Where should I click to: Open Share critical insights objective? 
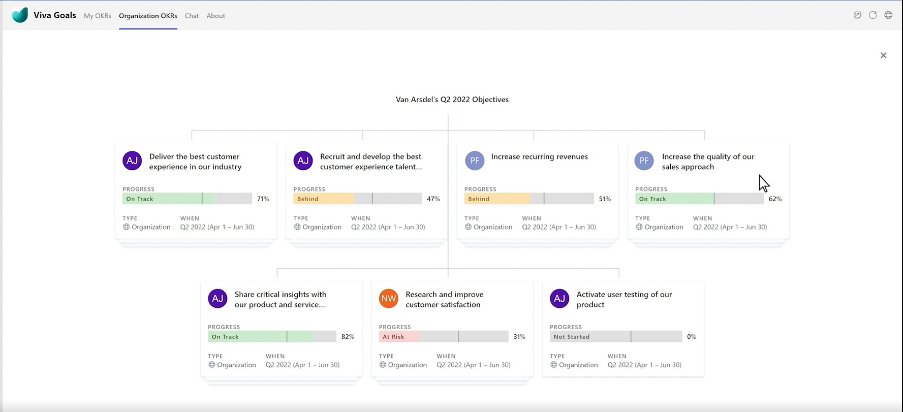click(x=280, y=299)
